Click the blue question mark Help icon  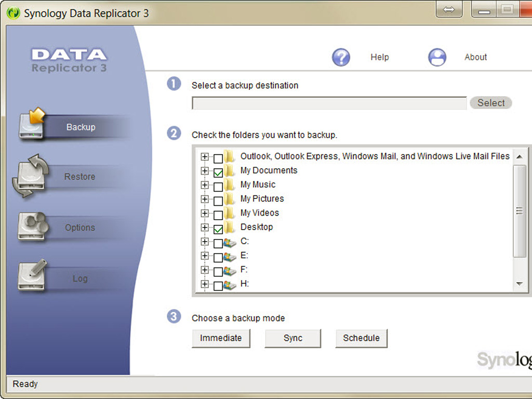click(341, 57)
